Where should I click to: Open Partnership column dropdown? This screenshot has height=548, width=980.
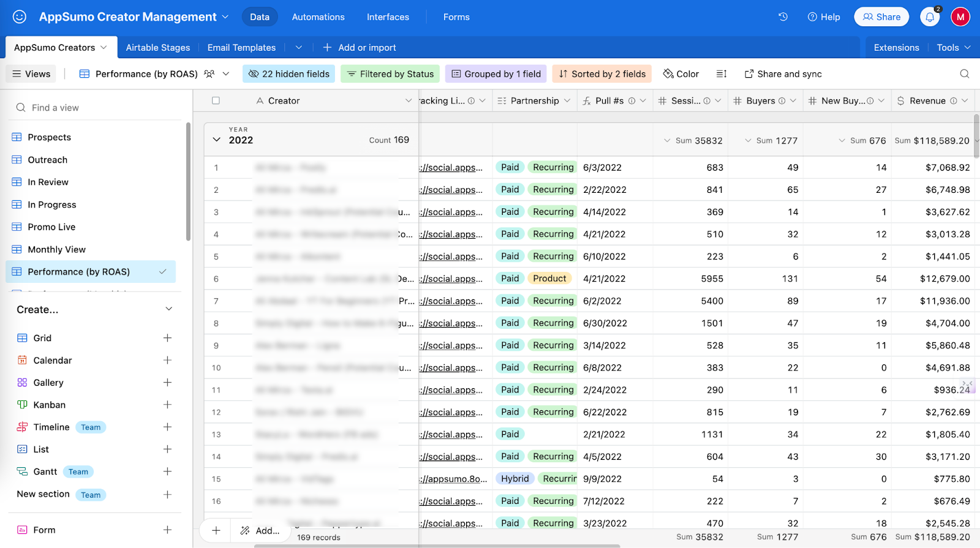point(567,101)
